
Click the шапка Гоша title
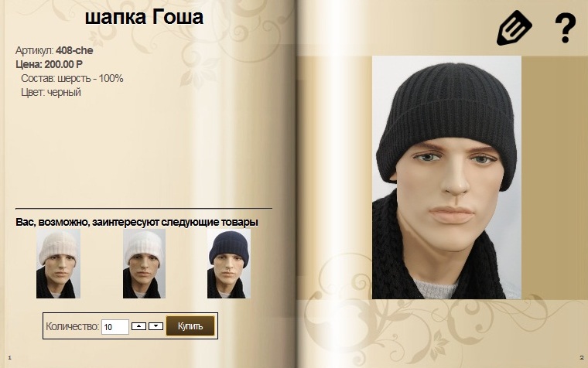(x=144, y=17)
